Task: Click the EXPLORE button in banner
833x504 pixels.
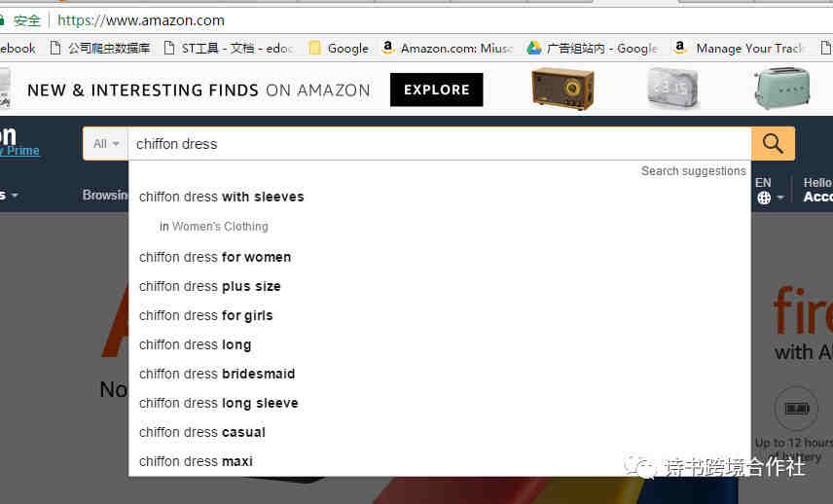Action: pos(437,90)
